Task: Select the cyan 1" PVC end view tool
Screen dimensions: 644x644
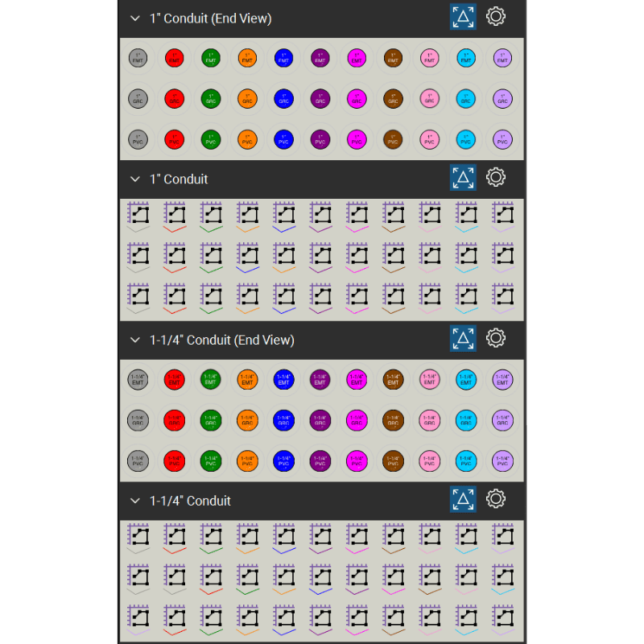Action: click(x=466, y=139)
